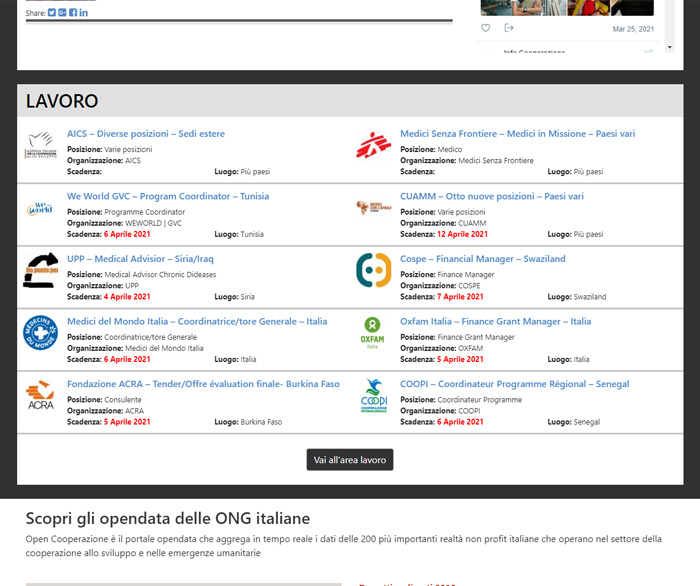700x586 pixels.
Task: Share via Google Plus icon
Action: coord(62,13)
